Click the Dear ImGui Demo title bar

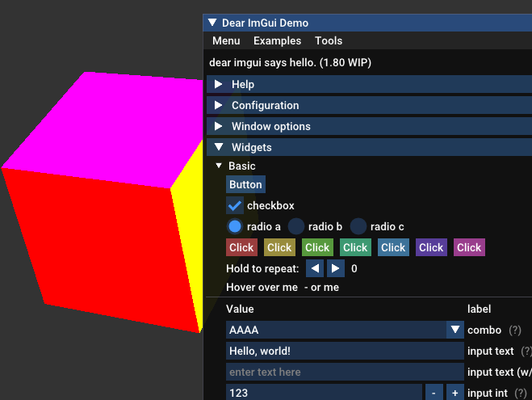click(369, 23)
